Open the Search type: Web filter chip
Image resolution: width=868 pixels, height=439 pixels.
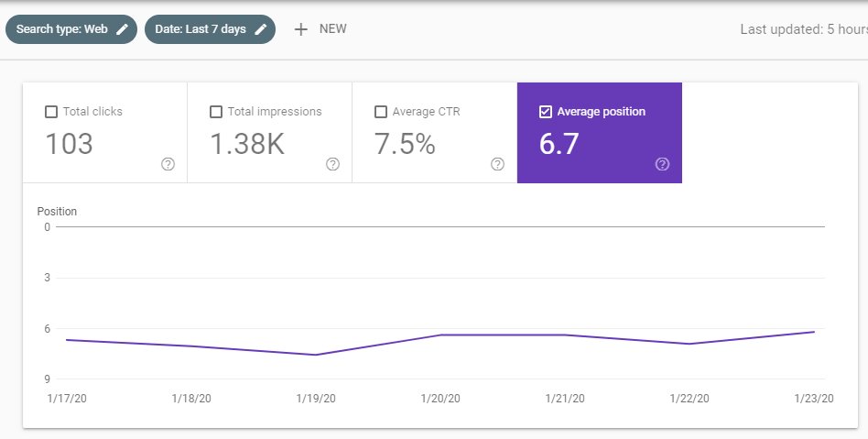[x=62, y=29]
